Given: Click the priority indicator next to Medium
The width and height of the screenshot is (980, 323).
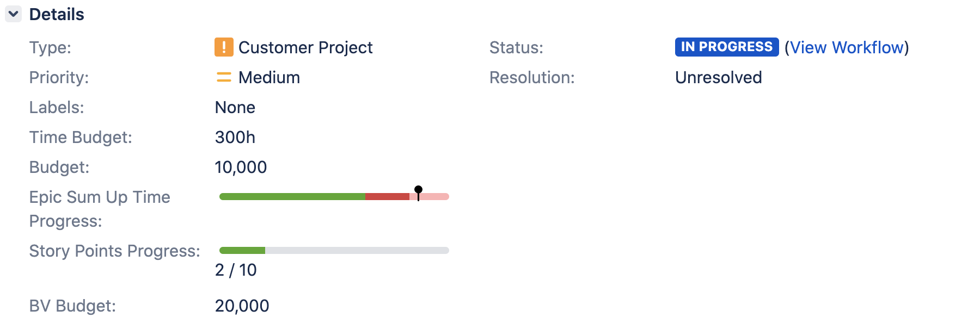Looking at the screenshot, I should [223, 77].
